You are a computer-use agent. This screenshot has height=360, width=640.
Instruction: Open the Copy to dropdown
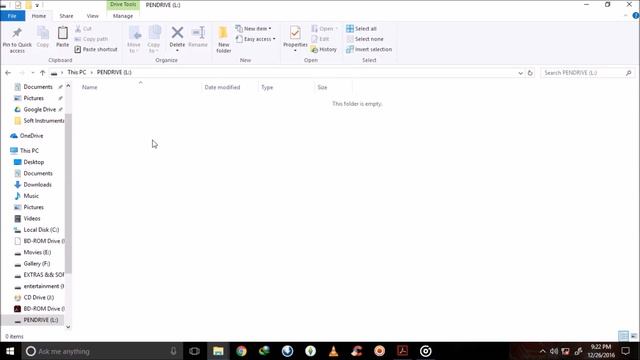153,39
